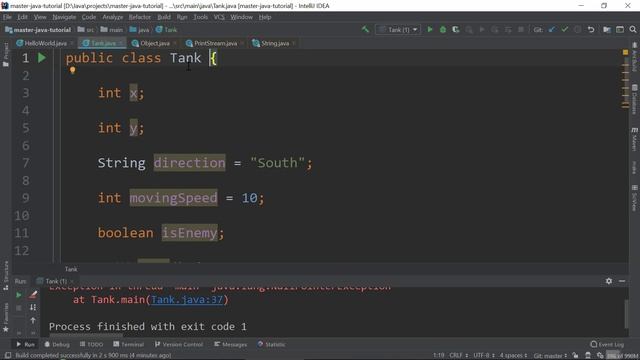Open the Build menu

(x=164, y=17)
